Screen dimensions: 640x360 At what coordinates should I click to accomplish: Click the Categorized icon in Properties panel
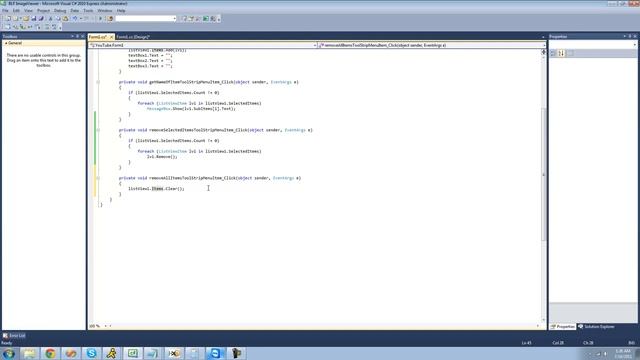click(x=553, y=53)
